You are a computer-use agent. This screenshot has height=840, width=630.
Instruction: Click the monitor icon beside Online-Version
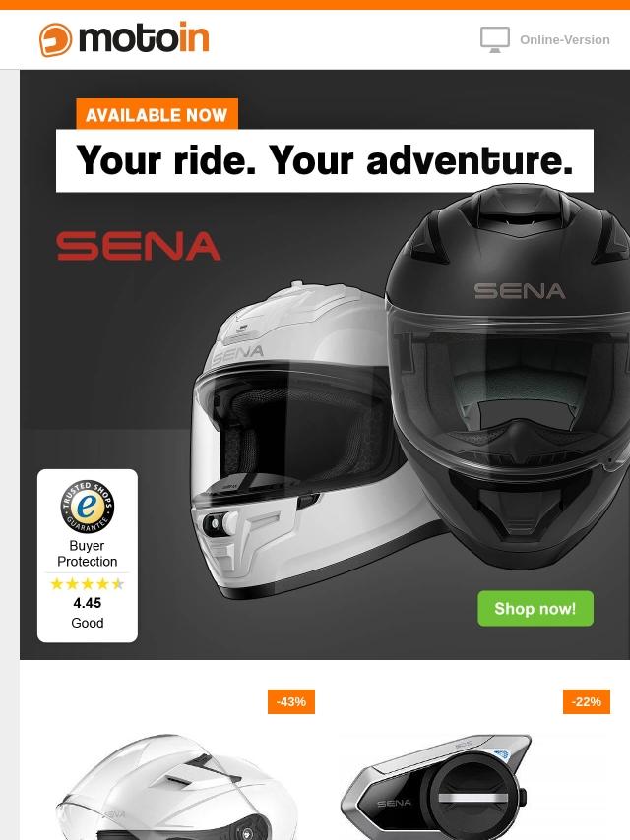pos(494,39)
